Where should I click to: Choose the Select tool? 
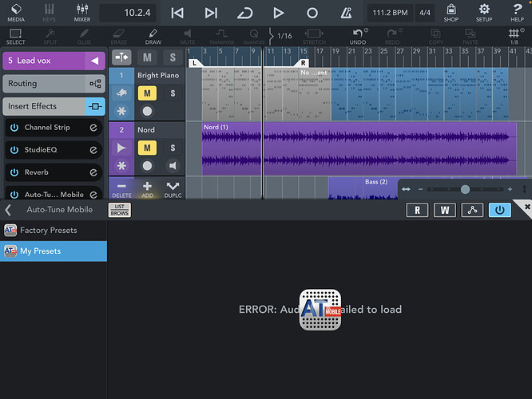click(x=16, y=37)
